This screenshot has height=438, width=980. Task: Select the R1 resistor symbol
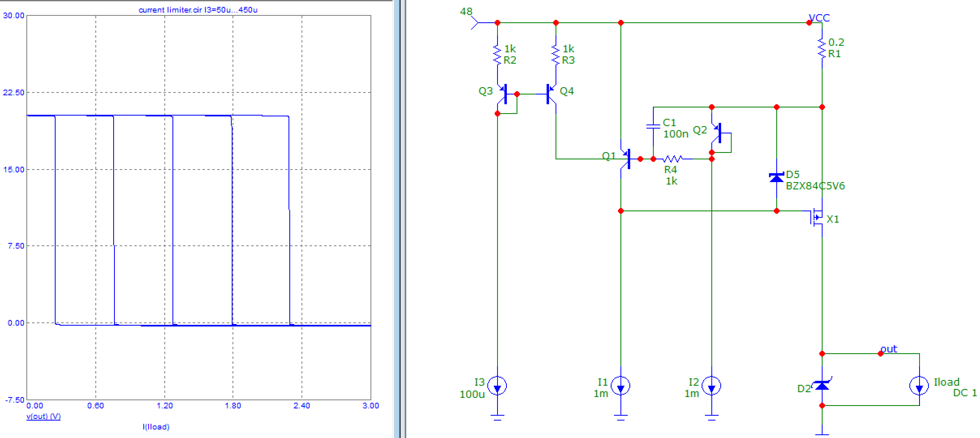(x=822, y=49)
